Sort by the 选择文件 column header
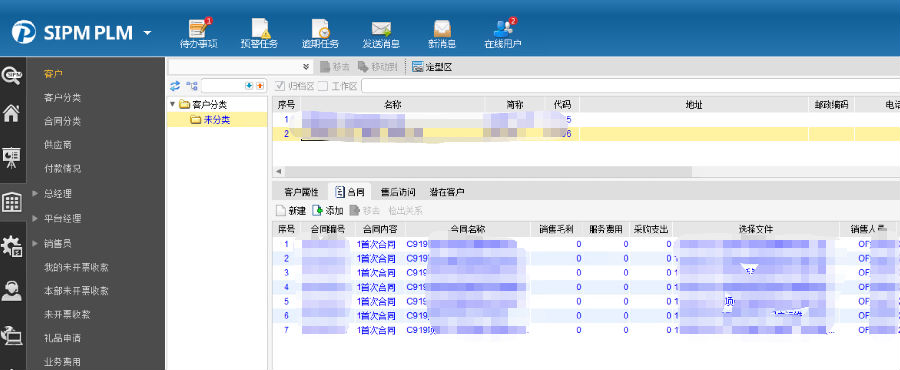The image size is (900, 370). [x=755, y=229]
